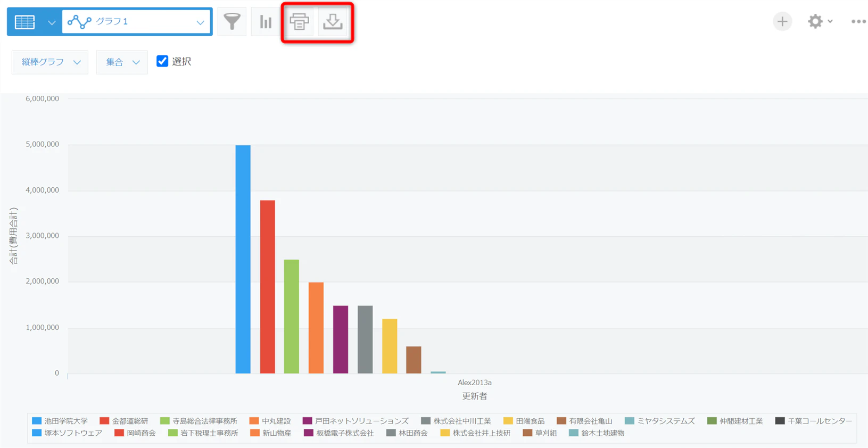The image size is (868, 448).
Task: Click the download icon
Action: point(333,22)
